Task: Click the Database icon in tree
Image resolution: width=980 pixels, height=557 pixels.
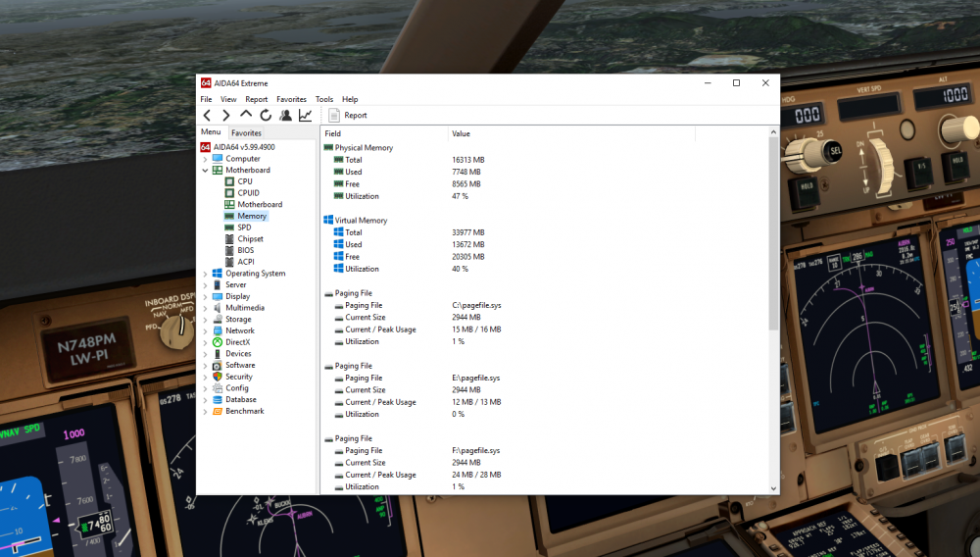Action: click(x=218, y=399)
